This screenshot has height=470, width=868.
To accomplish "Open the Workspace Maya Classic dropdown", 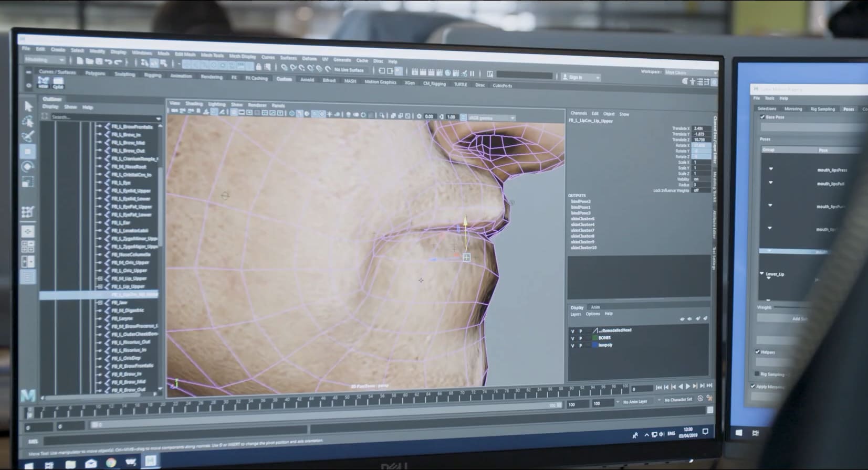I will (x=691, y=72).
